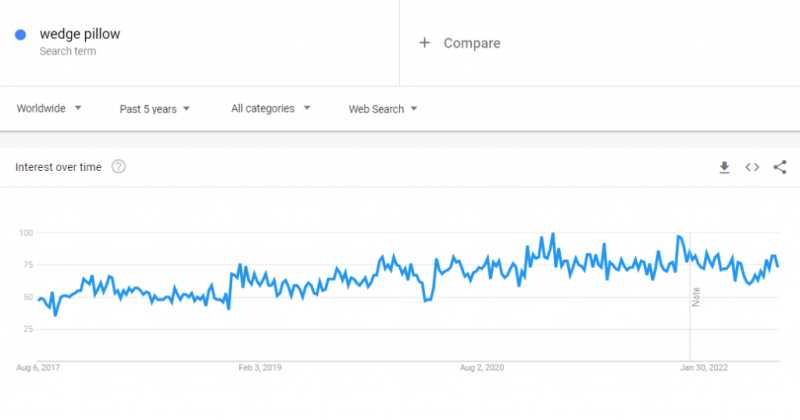Click the embed code icon
Viewport: 800px width, 420px height.
752,168
